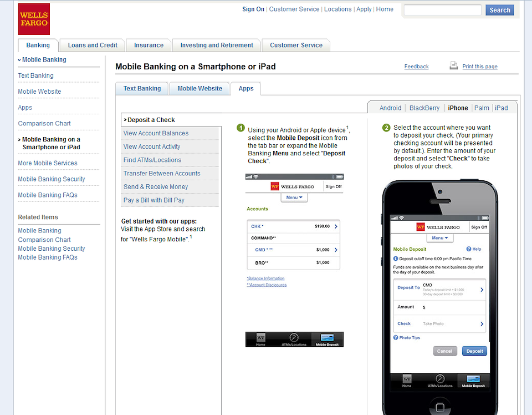Select Transfer Between Accounts item
This screenshot has height=415, width=532.
[170, 174]
